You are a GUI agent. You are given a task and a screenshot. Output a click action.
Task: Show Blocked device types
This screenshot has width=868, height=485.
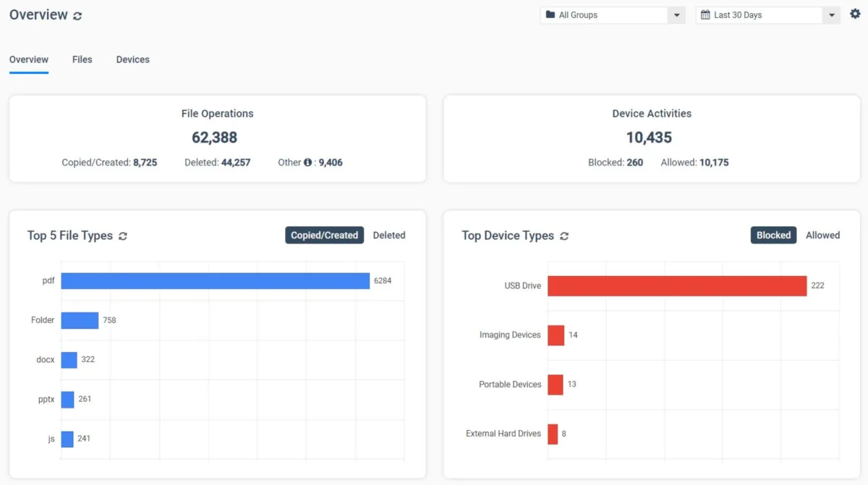(773, 235)
